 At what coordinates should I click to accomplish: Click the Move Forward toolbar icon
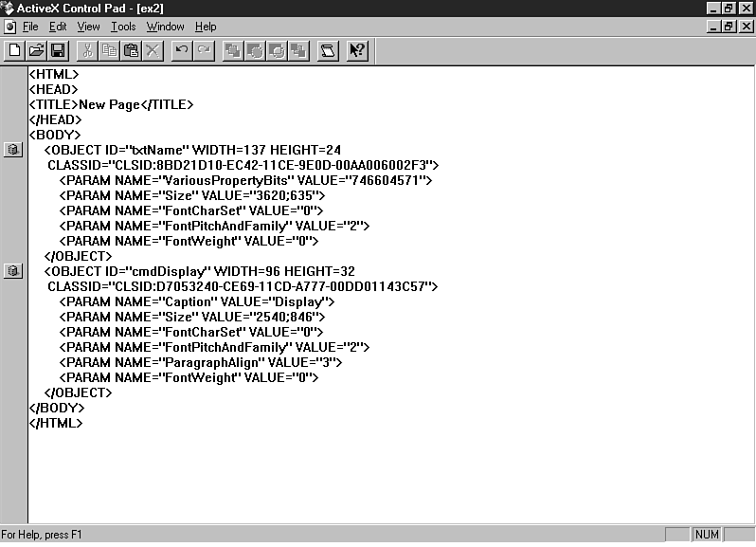[255, 50]
